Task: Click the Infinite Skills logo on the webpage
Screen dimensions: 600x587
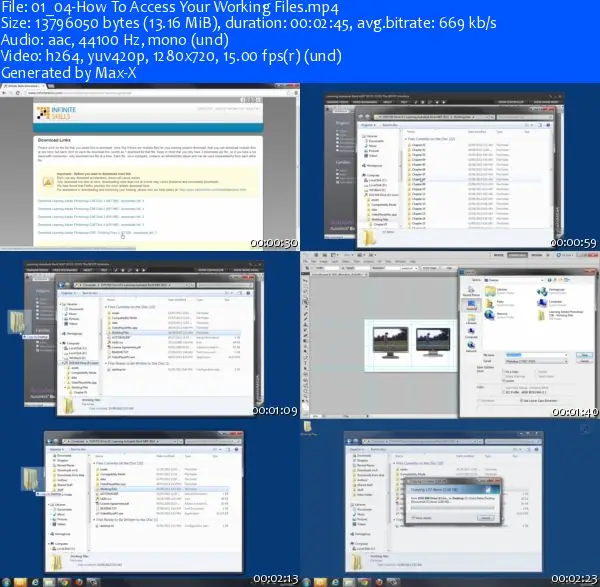Action: [56, 113]
